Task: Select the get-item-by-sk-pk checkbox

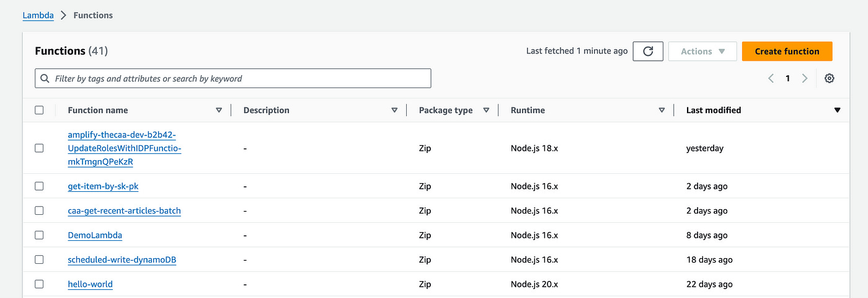Action: (39, 186)
